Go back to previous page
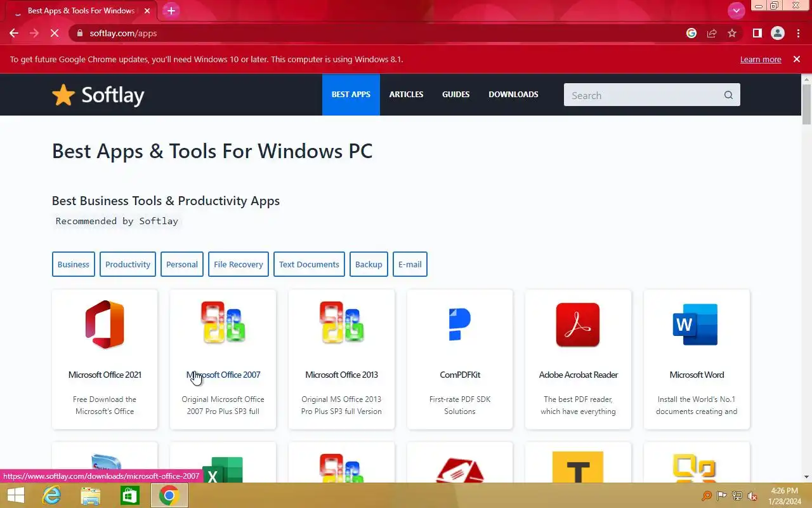 14,34
